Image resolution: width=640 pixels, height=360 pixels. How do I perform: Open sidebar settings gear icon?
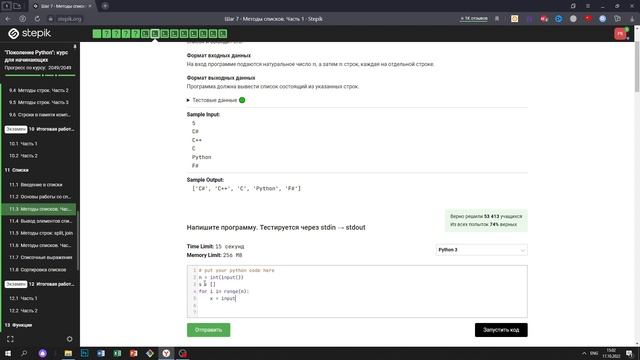[69, 339]
